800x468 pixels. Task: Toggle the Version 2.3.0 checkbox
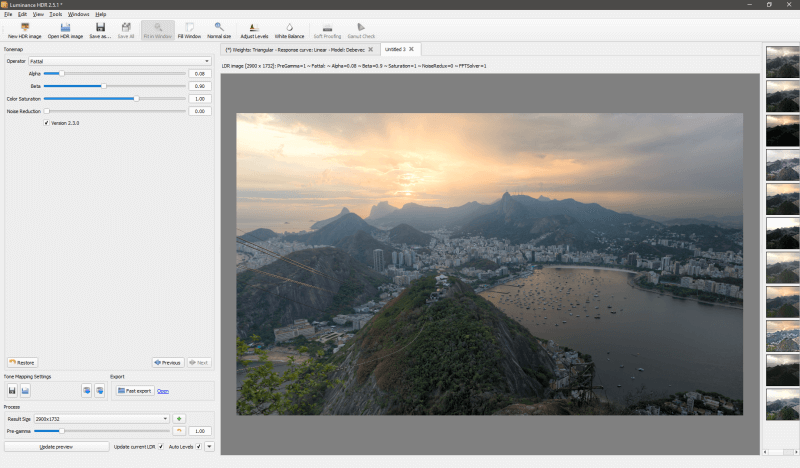click(x=46, y=123)
